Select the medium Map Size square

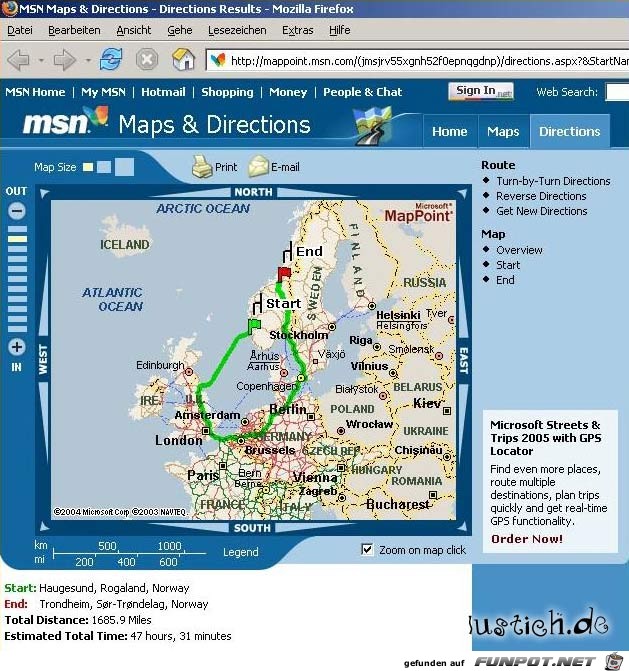coord(104,167)
